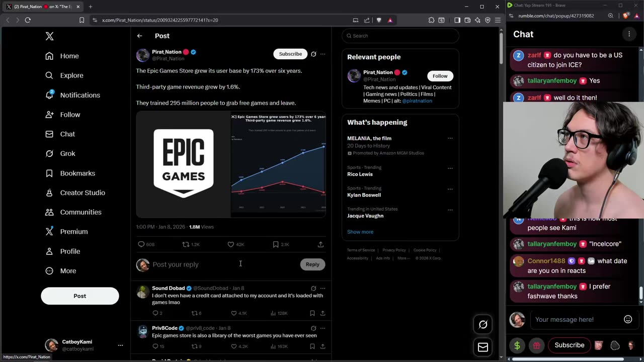
Task: Bookmark Sound Dobad's reply
Action: [x=312, y=313]
